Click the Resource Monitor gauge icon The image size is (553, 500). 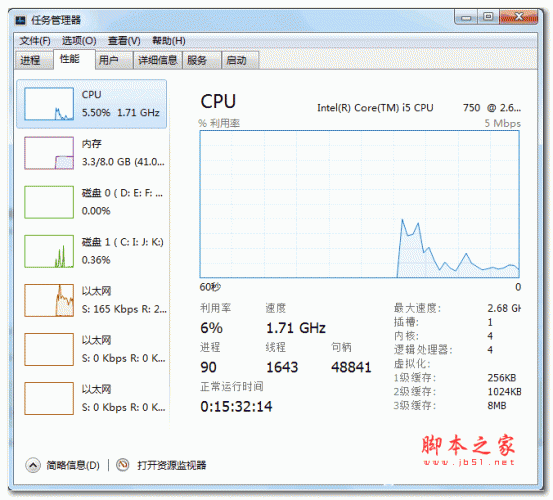pos(123,465)
